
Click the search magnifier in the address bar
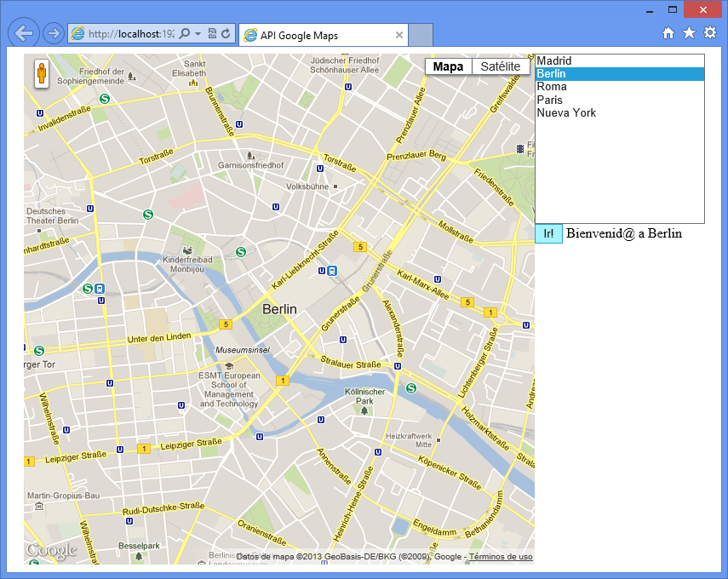coord(184,33)
